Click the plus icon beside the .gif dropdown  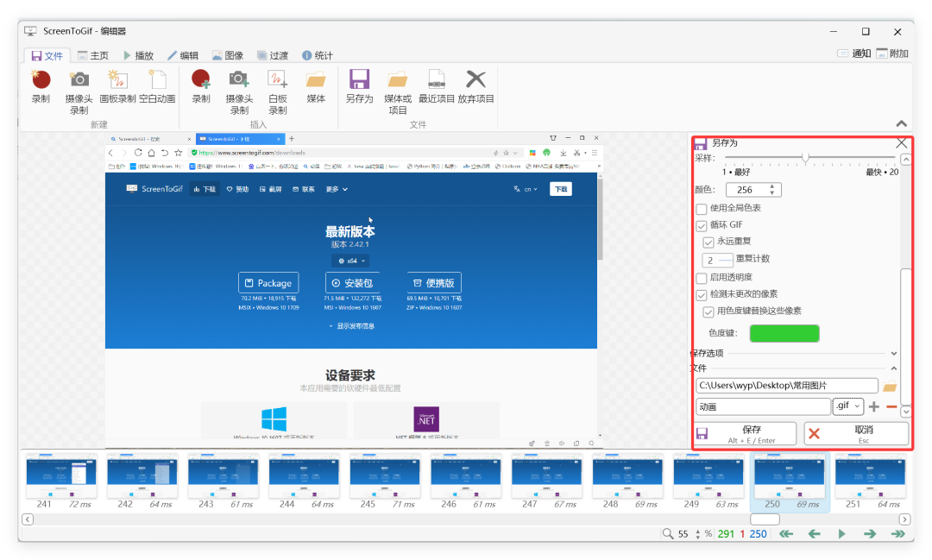coord(873,406)
